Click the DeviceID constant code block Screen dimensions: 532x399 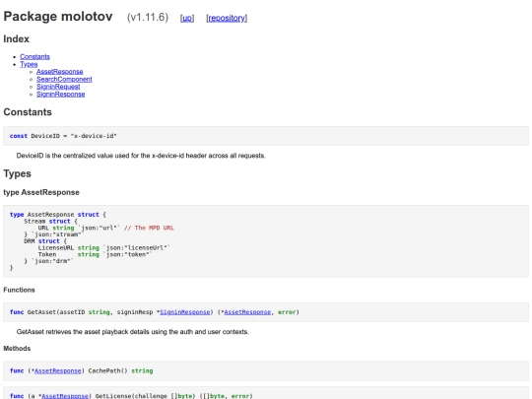[x=266, y=136]
